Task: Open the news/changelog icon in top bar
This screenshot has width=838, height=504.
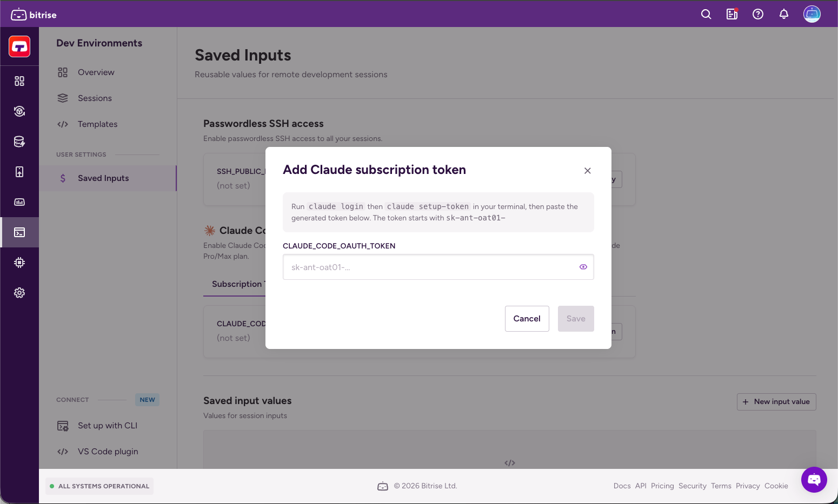Action: point(732,15)
